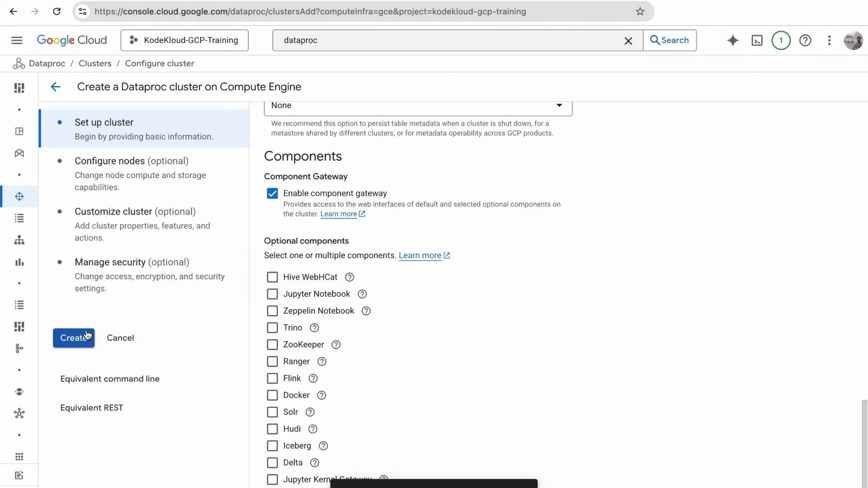Open the help icon beside Flink
The image size is (868, 488).
click(313, 378)
